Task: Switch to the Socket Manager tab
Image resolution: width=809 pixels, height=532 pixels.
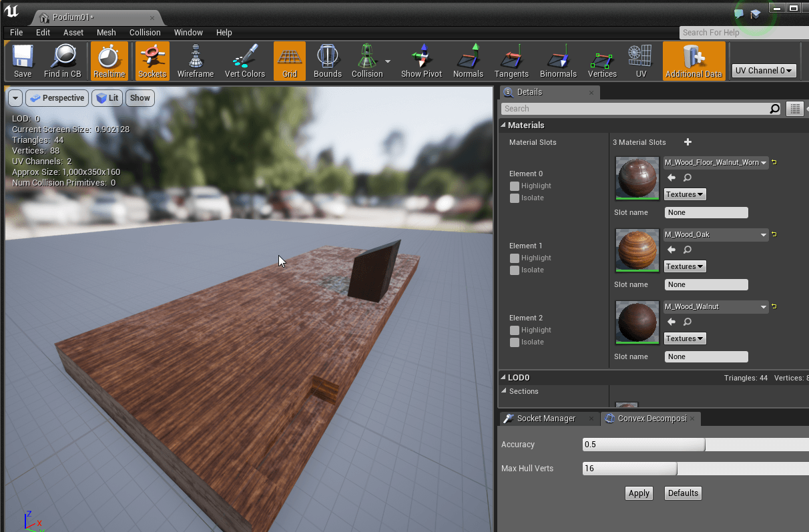Action: pos(545,419)
